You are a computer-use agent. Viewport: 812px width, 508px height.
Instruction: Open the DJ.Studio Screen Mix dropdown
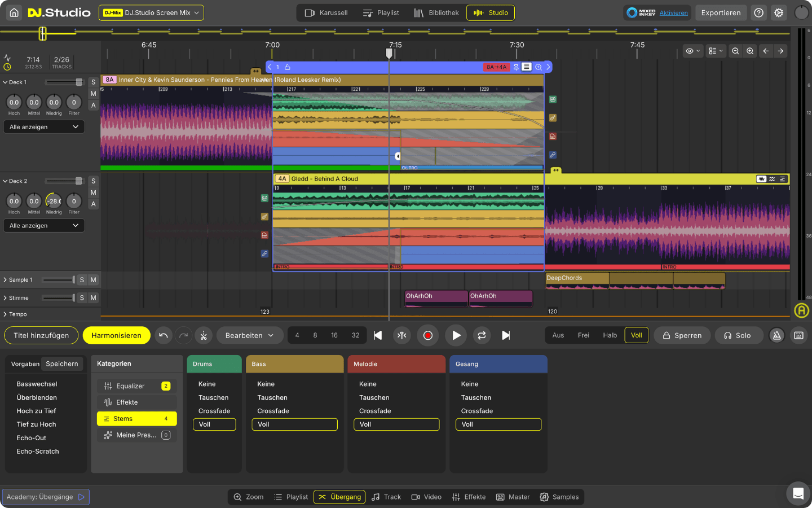151,12
